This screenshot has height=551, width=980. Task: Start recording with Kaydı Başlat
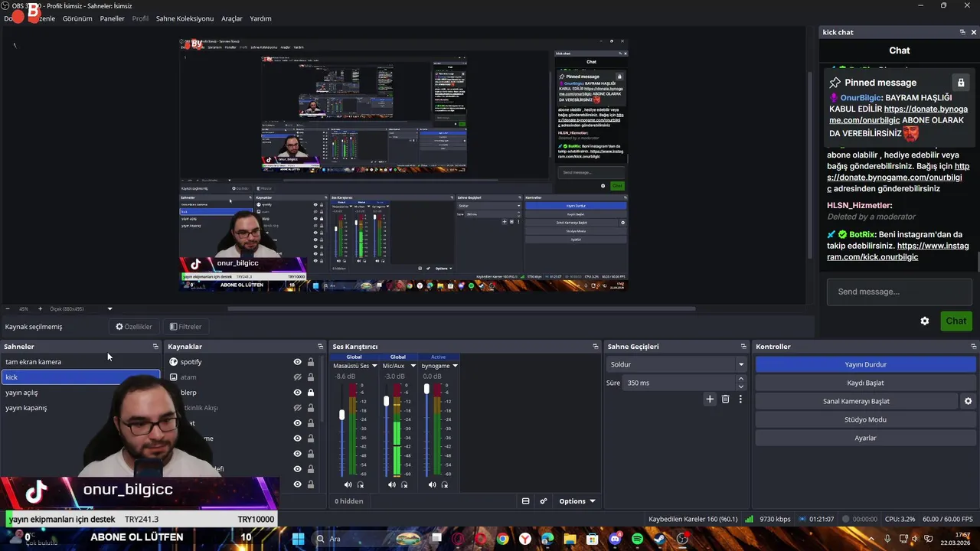[865, 383]
